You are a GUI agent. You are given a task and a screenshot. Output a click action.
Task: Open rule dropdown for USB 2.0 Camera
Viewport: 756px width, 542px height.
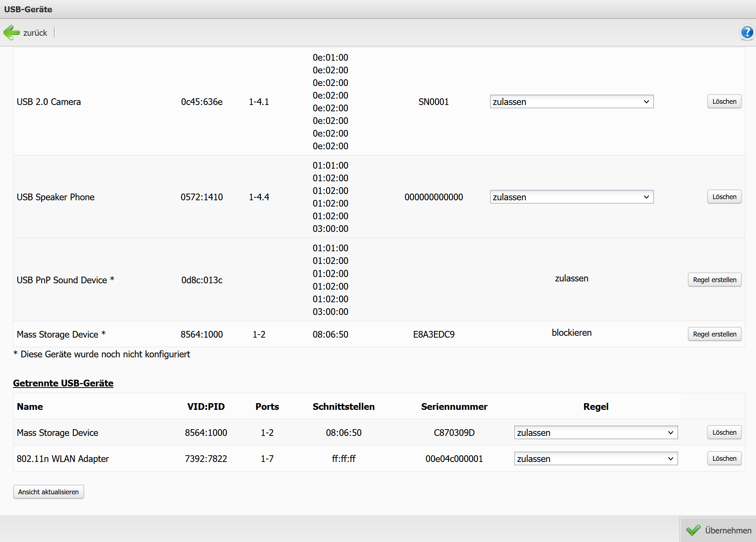pos(571,102)
